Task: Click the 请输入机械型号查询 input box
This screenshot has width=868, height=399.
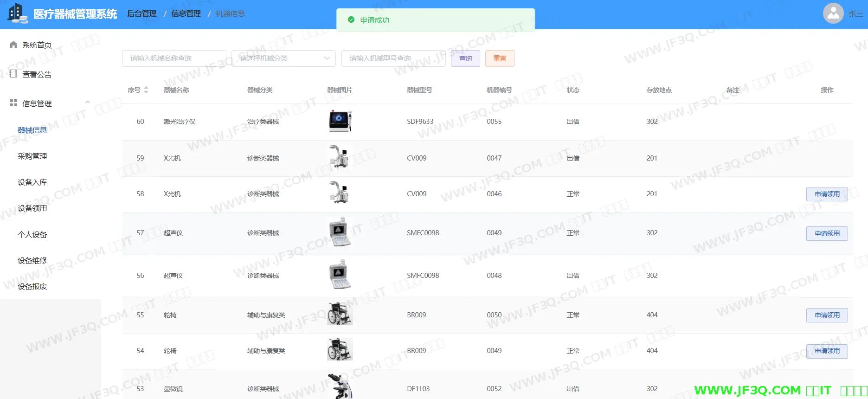Action: [393, 58]
